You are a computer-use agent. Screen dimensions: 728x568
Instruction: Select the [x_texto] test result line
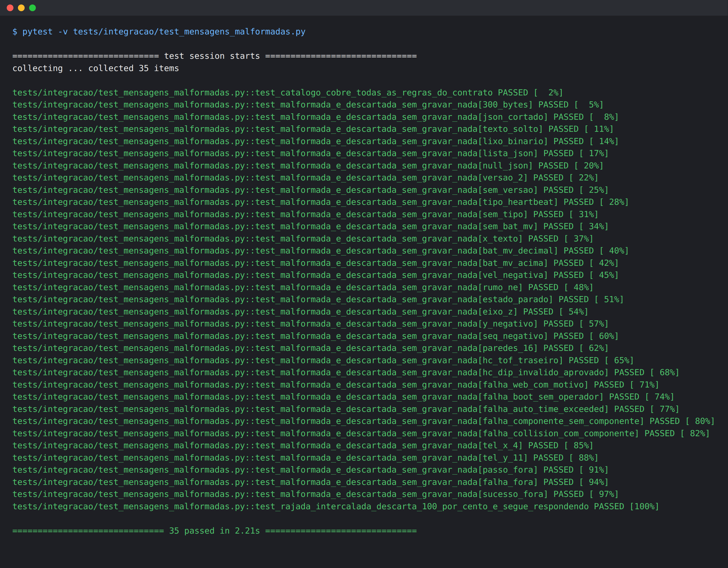tap(303, 238)
